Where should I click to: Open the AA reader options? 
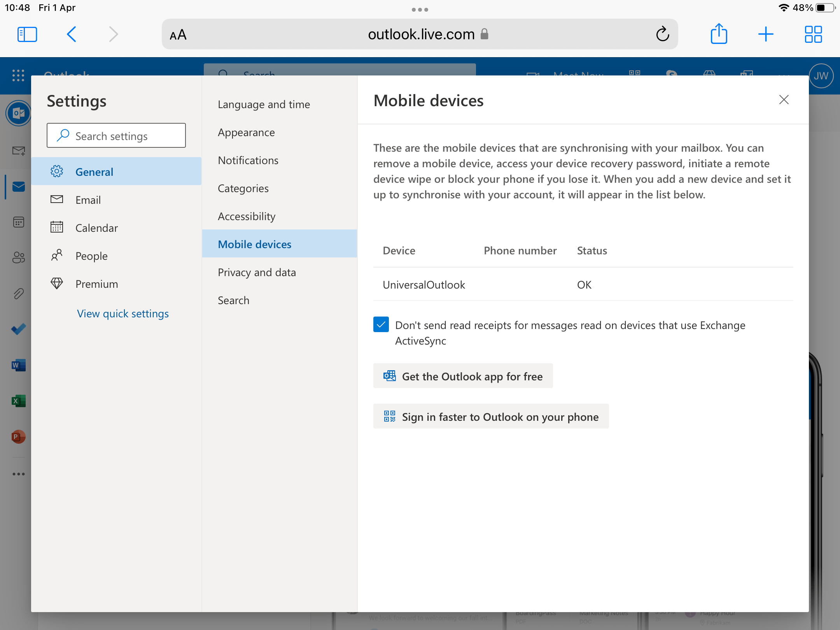click(x=178, y=35)
